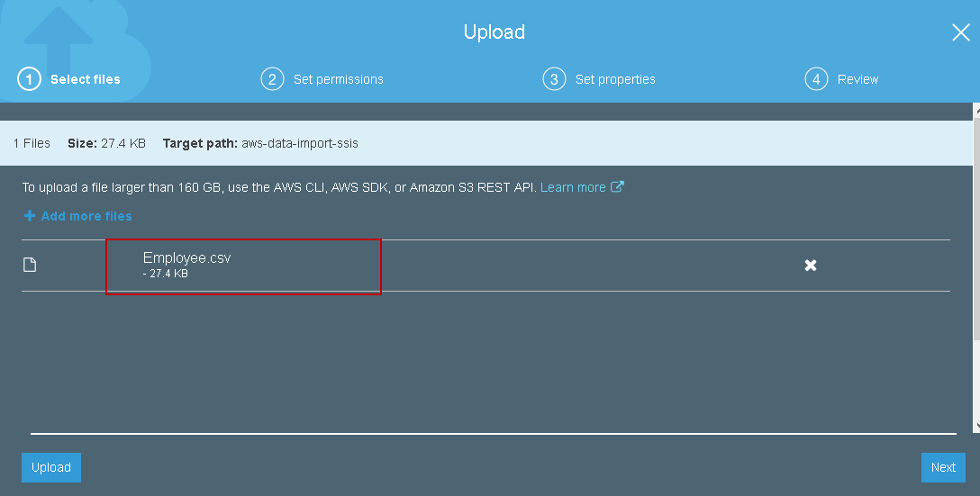Jump to the Review step label
Viewport: 980px width, 496px height.
[857, 79]
